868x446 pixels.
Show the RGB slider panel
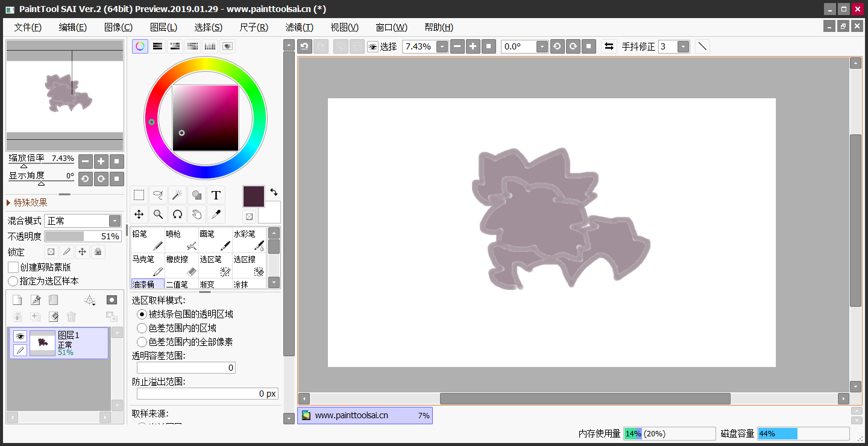pos(157,46)
